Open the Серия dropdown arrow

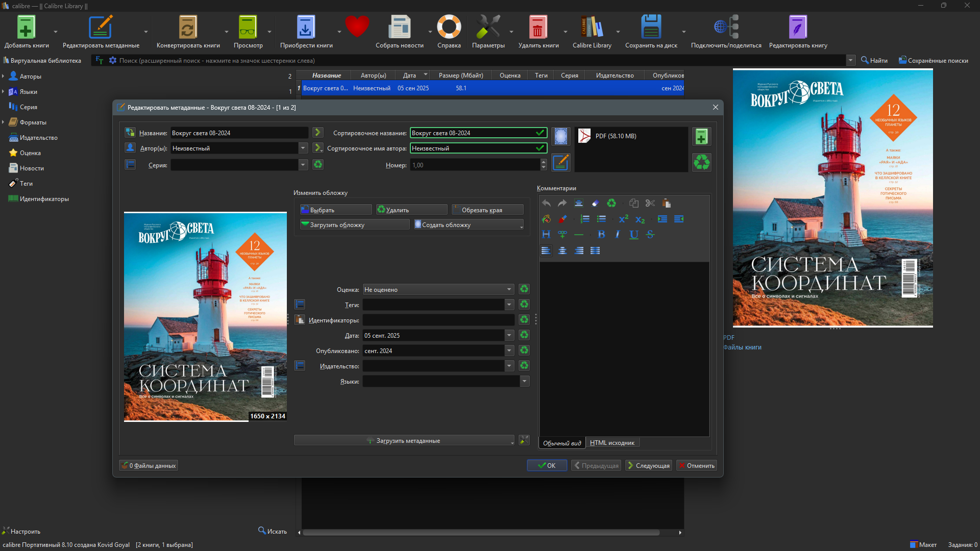303,165
